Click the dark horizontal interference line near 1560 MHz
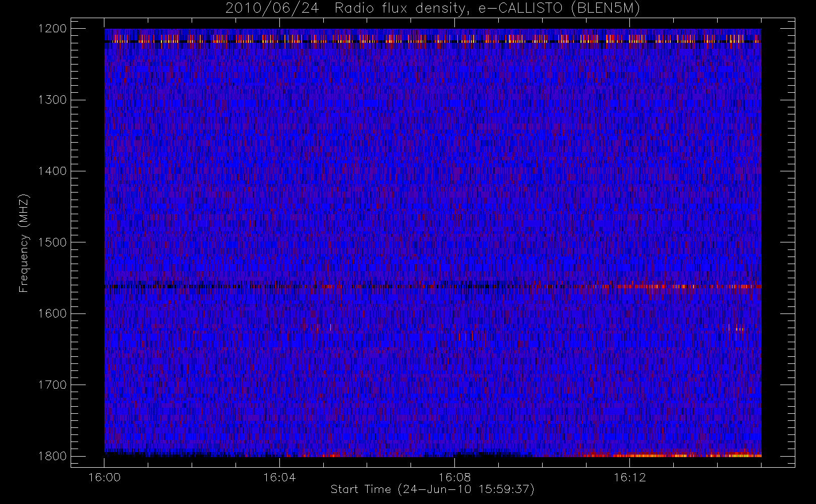 pyautogui.click(x=433, y=286)
